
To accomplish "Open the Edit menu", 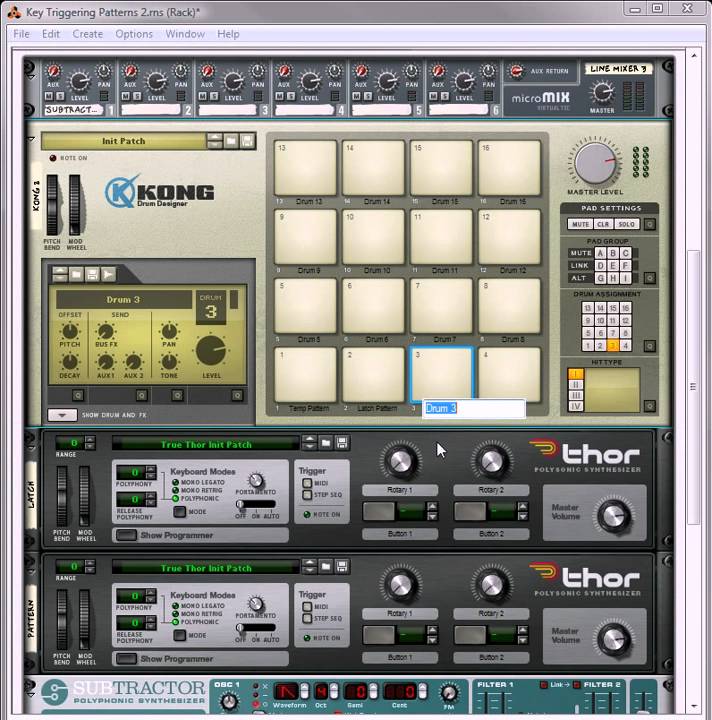I will click(x=51, y=34).
